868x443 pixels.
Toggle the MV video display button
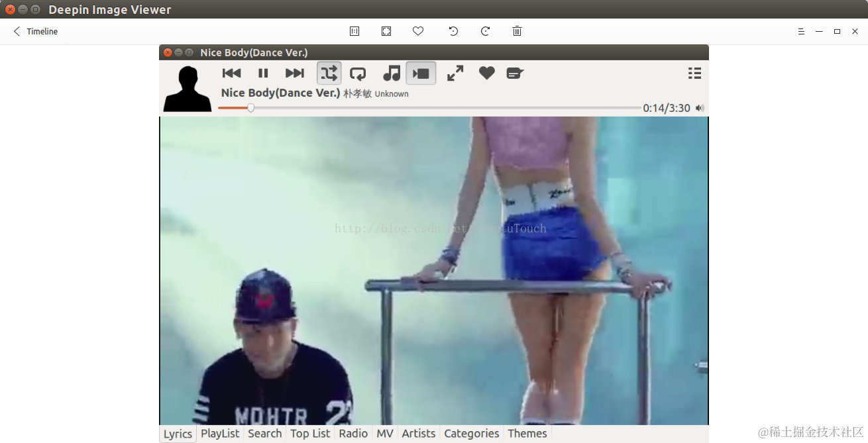point(421,73)
